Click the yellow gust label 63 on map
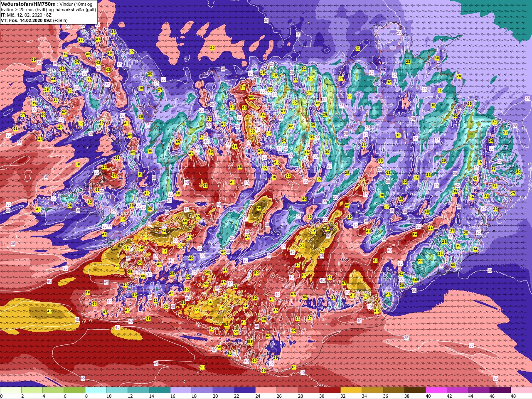 coord(225,296)
